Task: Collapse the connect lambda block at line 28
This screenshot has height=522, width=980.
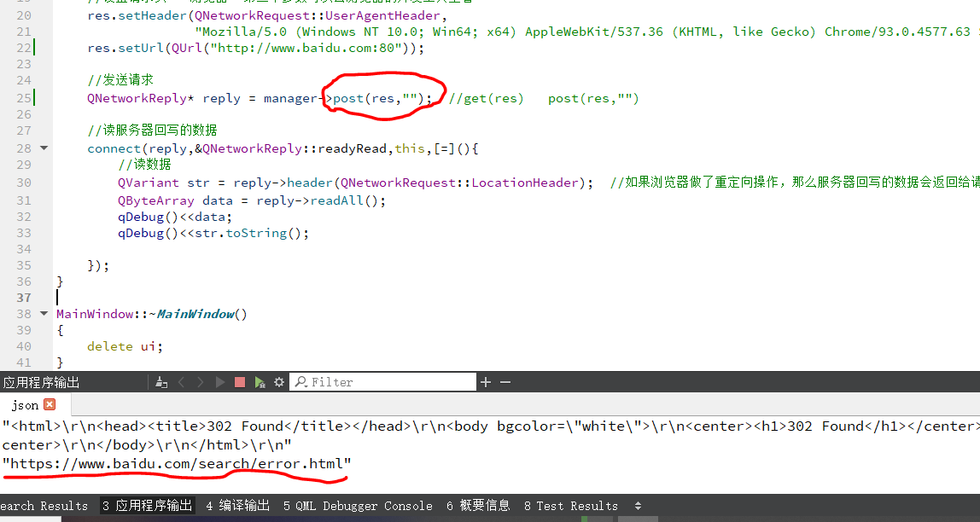Action: (44, 148)
